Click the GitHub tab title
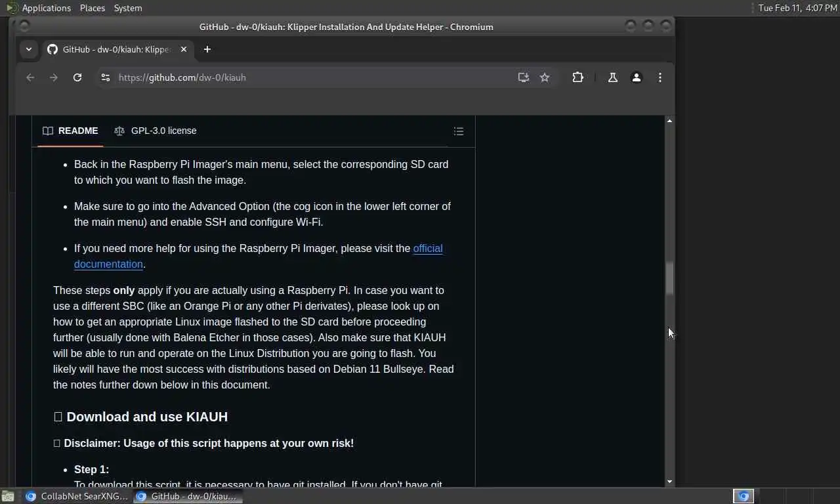 116,49
